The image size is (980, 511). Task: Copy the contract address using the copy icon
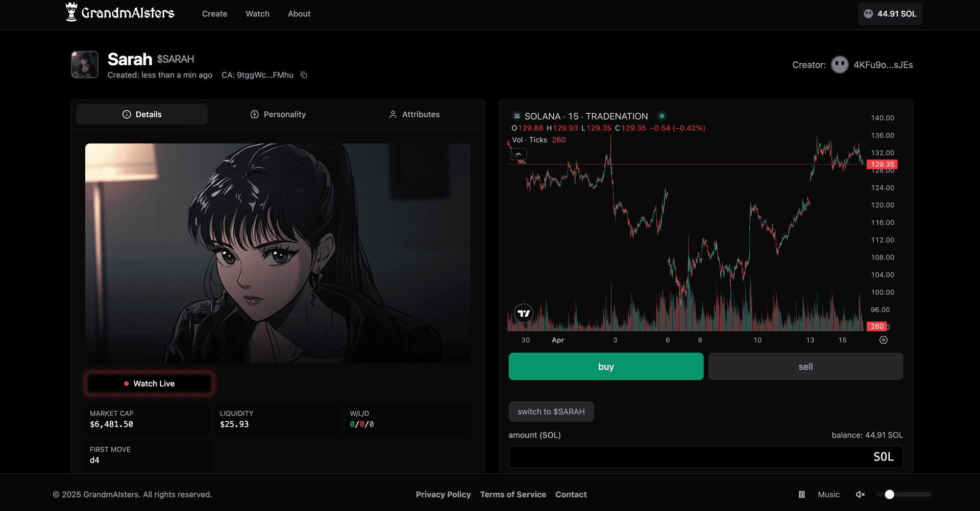tap(304, 74)
